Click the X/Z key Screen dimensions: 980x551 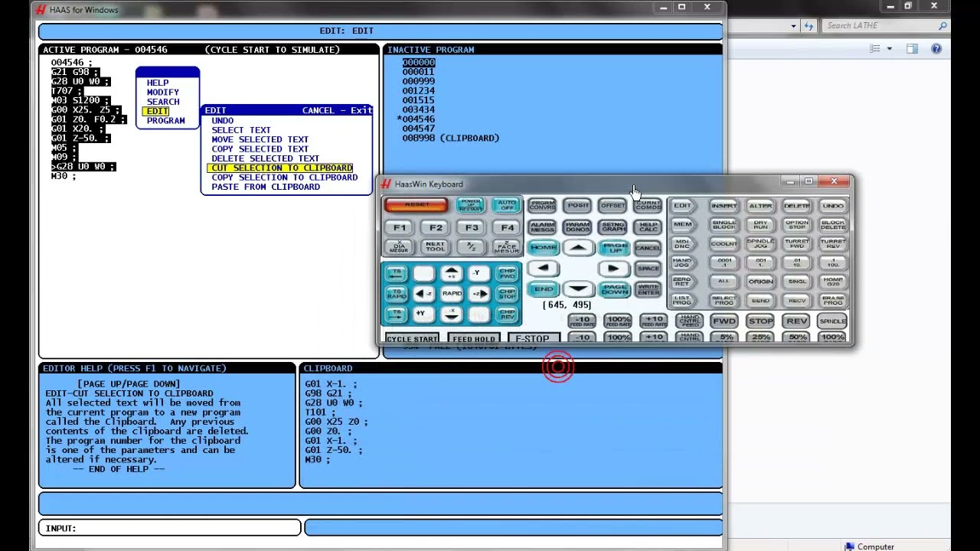click(x=472, y=247)
